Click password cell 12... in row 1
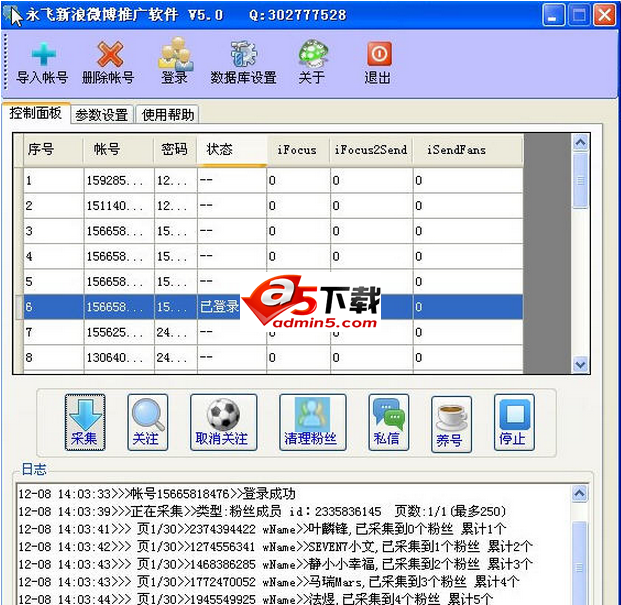The image size is (621, 605). tap(175, 181)
